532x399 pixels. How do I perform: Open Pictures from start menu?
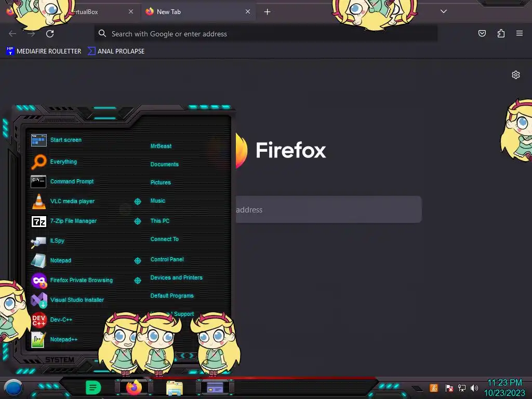pos(161,182)
